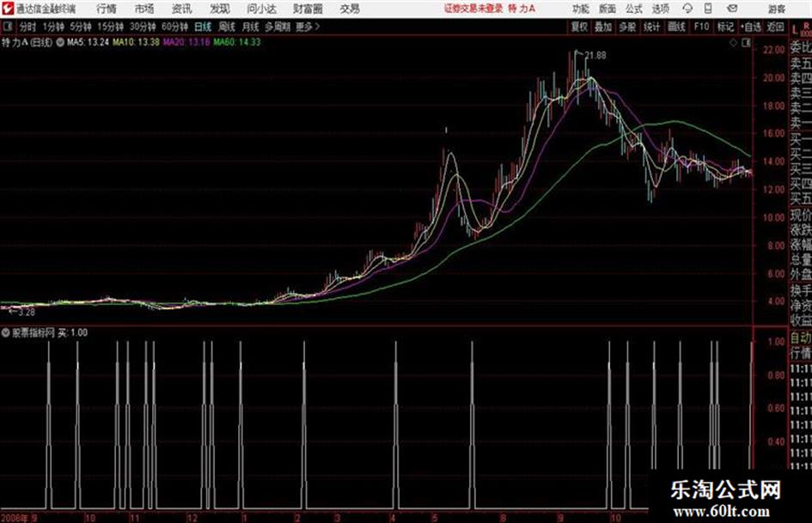Expand the 更多 period options
The image size is (812, 523).
(x=308, y=27)
